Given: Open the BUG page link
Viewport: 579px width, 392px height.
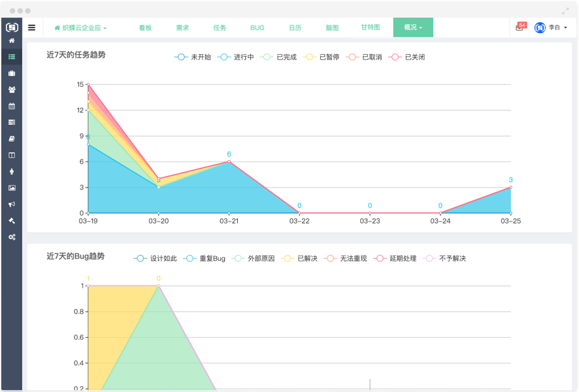Looking at the screenshot, I should coord(257,28).
